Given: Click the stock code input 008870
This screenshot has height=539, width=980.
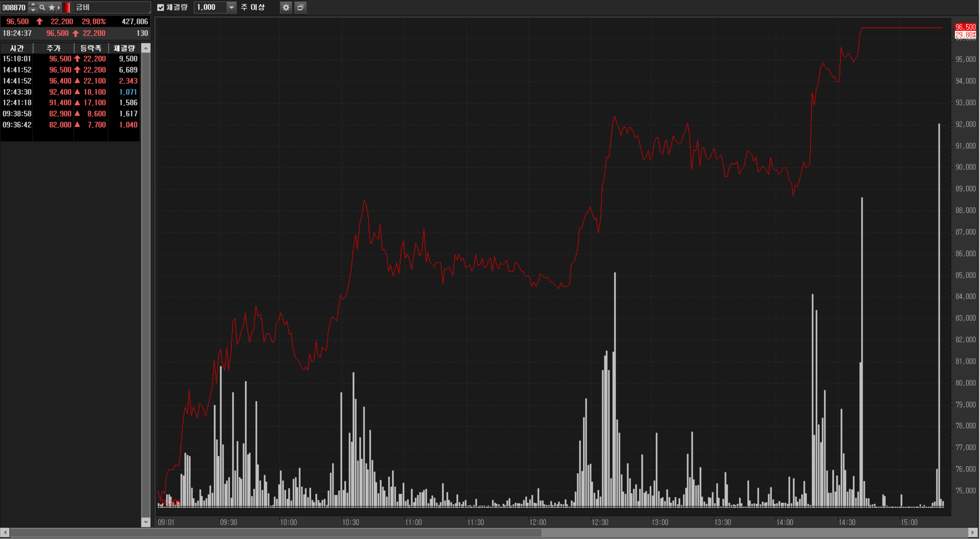Looking at the screenshot, I should tap(14, 7).
